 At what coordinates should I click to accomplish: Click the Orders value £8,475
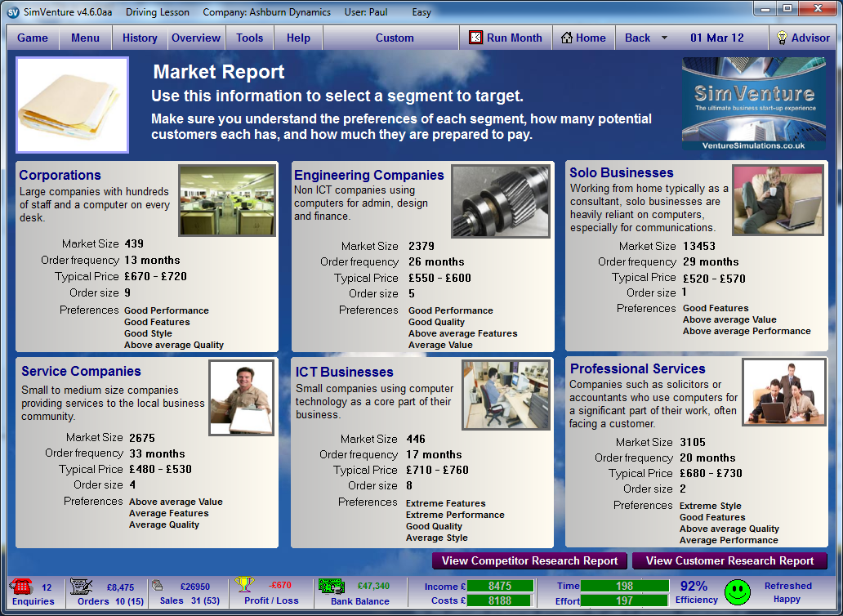[x=120, y=587]
